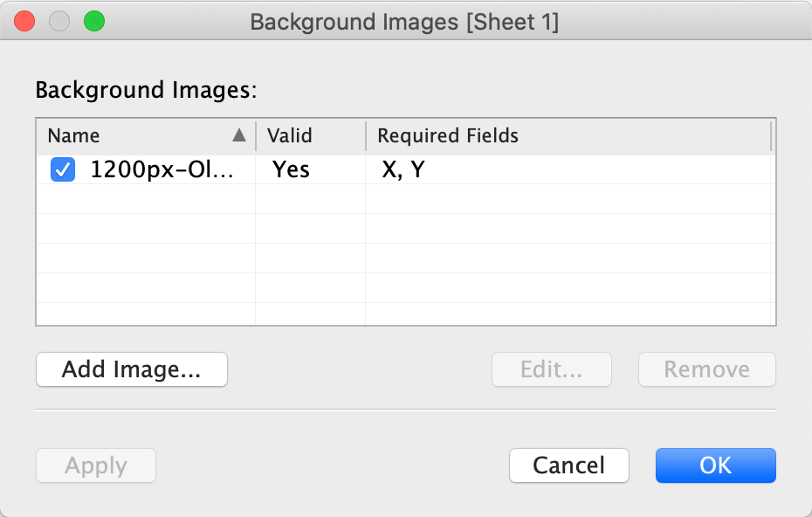Screen dimensions: 812x517
Task: Sort the list by the Name header
Action: coord(74,135)
